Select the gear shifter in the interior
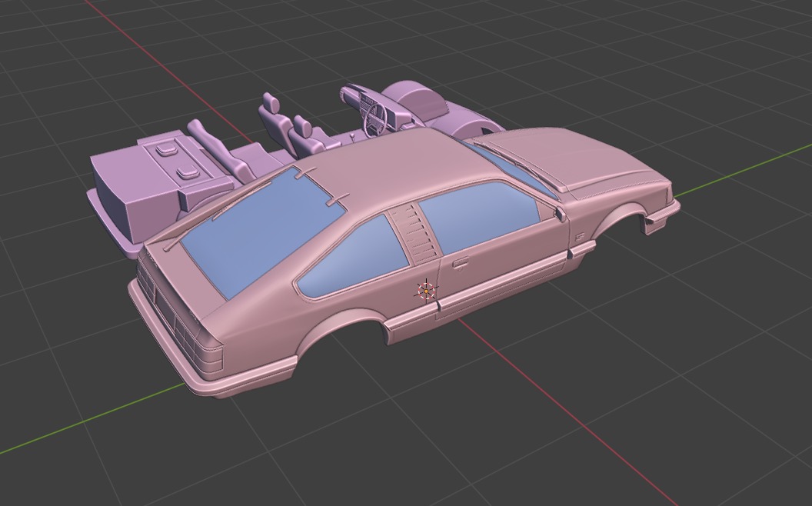 tap(351, 137)
